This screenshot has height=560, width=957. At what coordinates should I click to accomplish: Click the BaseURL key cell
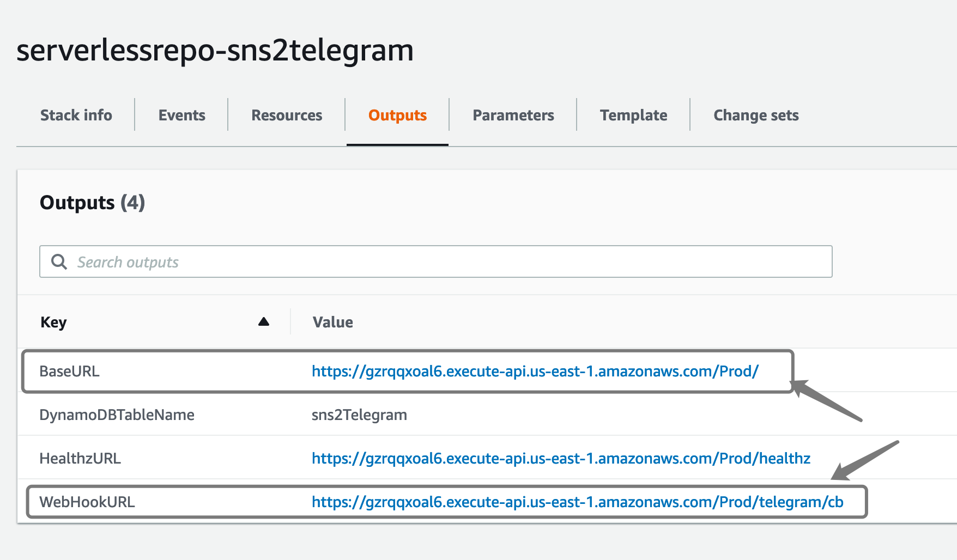[x=69, y=372]
